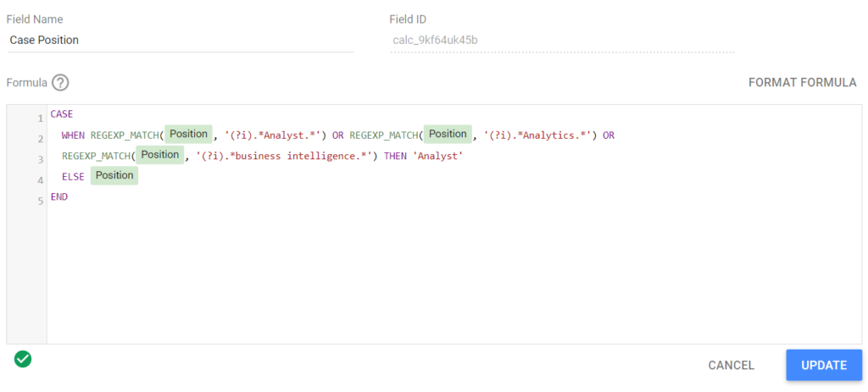Cancel the calculated field edit
This screenshot has height=392, width=868.
pos(731,365)
